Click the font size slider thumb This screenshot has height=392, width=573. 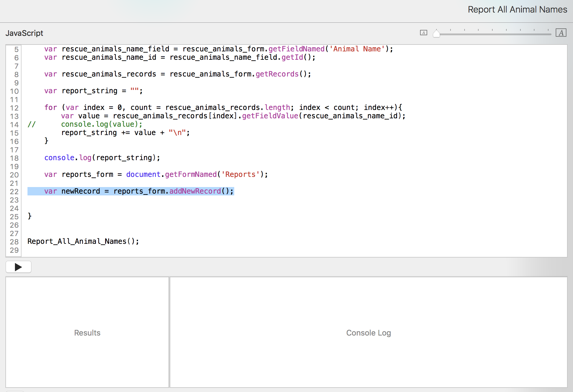(x=436, y=33)
